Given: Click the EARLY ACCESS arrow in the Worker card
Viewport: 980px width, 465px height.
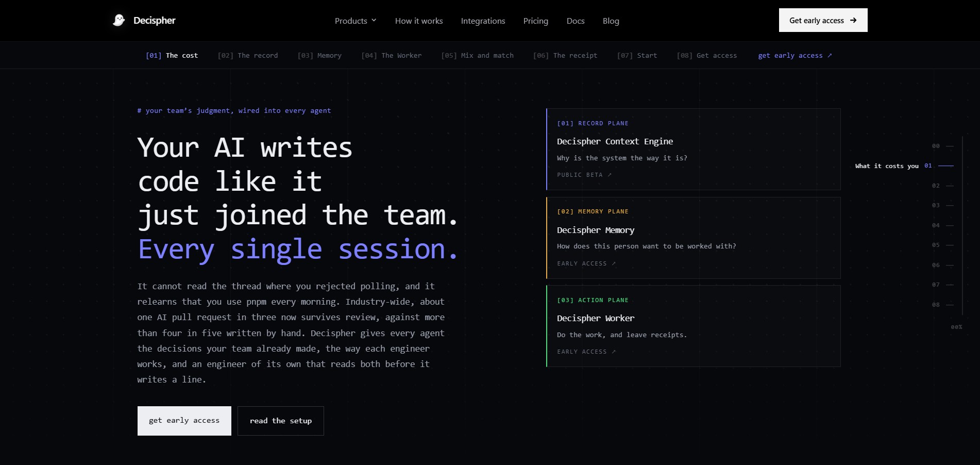Looking at the screenshot, I should point(614,352).
